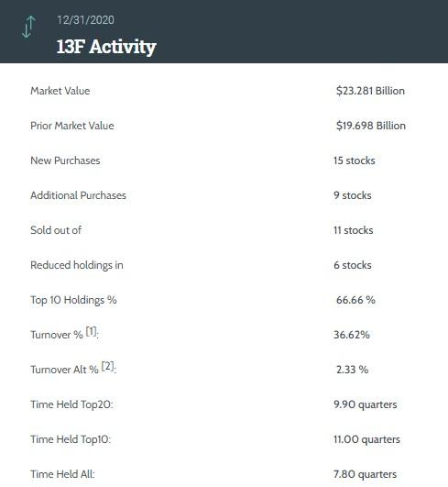Screen dimensions: 448x487
Task: Click the Top 10 Holdings % label
Action: [x=73, y=300]
